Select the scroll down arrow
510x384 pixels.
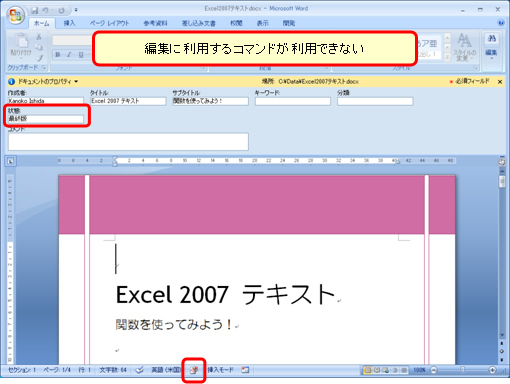[x=502, y=335]
